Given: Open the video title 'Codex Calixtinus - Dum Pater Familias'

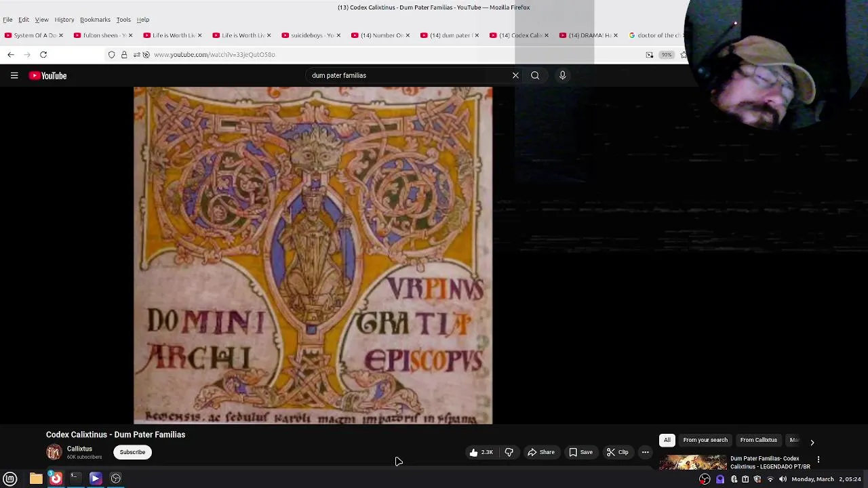Looking at the screenshot, I should [115, 434].
